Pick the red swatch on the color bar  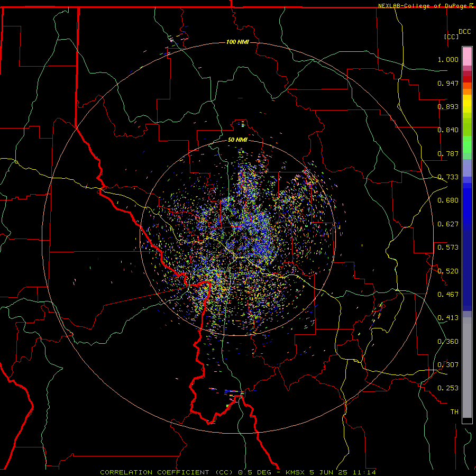[x=467, y=79]
